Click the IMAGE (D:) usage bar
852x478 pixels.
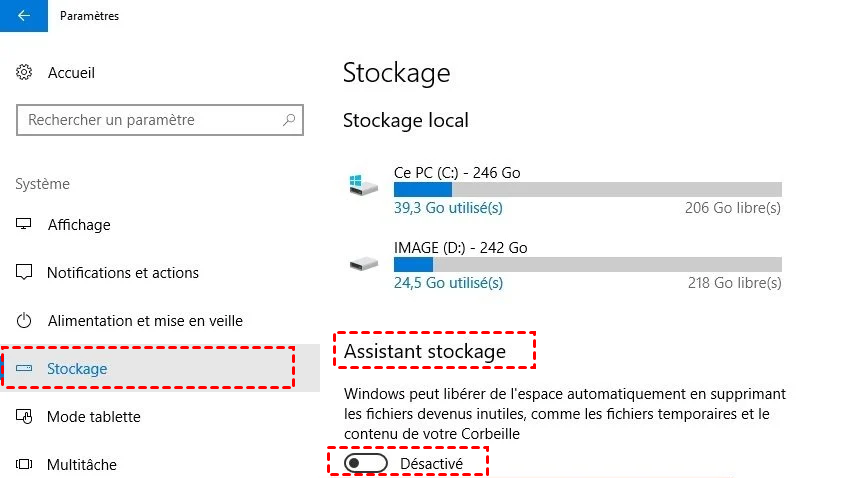[587, 265]
